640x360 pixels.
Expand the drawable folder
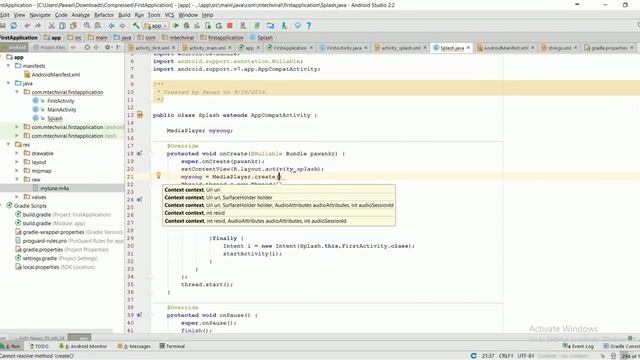[x=17, y=153]
